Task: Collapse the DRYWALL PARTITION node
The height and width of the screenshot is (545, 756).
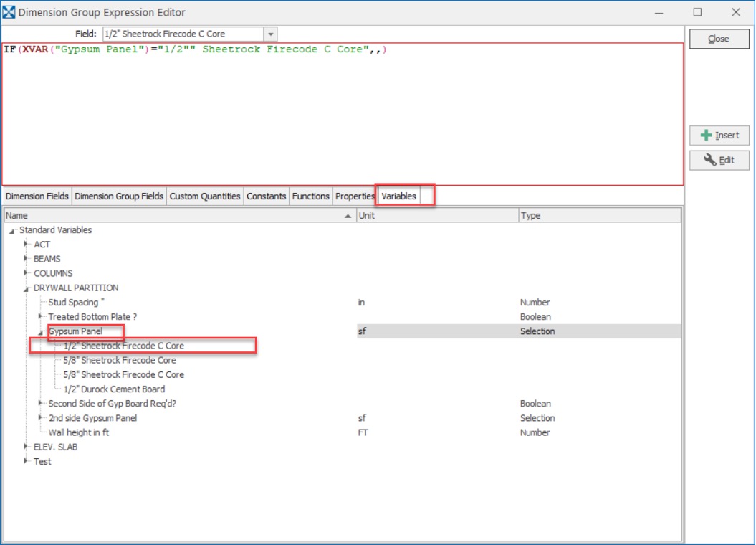Action: [26, 289]
